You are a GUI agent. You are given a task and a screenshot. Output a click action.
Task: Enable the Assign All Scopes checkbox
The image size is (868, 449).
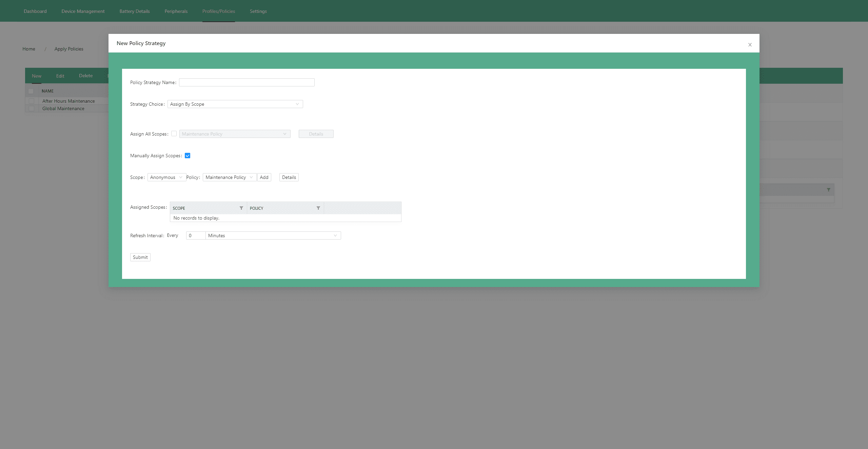[x=174, y=134]
